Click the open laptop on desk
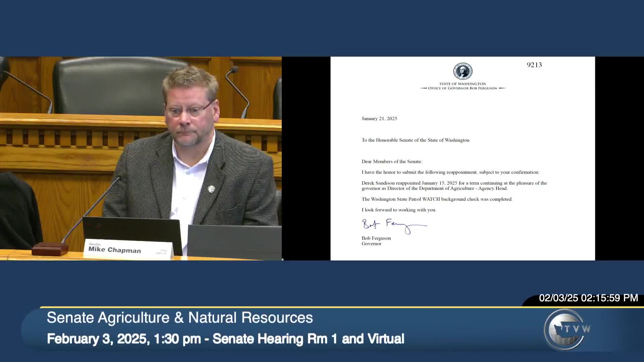 [132, 230]
